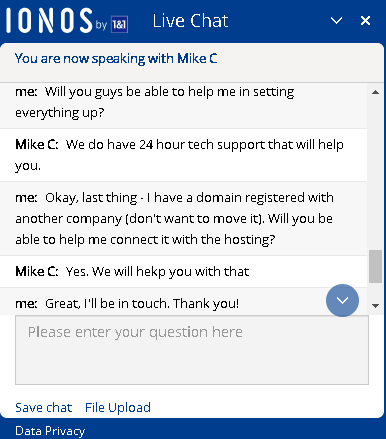386x439 pixels.
Task: Click Mike C's "We will hekp you" reply
Action: click(184, 272)
